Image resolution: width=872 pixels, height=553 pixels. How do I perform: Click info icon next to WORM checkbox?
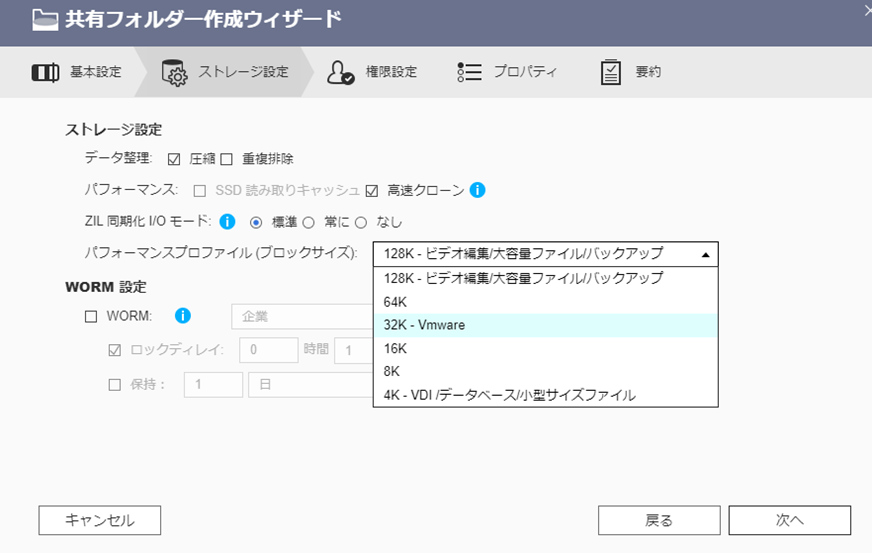183,316
